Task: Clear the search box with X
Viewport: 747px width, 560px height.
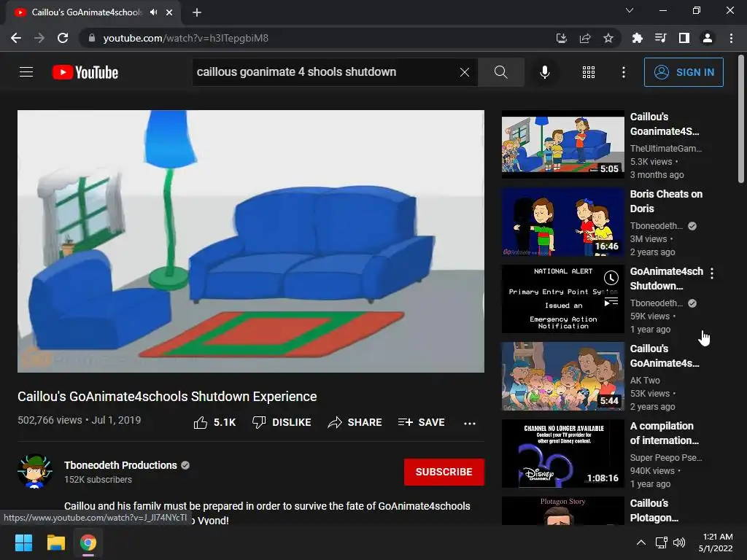Action: 465,72
